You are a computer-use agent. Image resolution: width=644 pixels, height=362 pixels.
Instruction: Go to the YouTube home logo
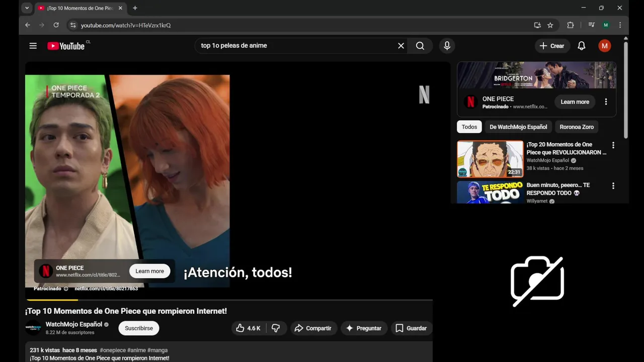(x=66, y=46)
